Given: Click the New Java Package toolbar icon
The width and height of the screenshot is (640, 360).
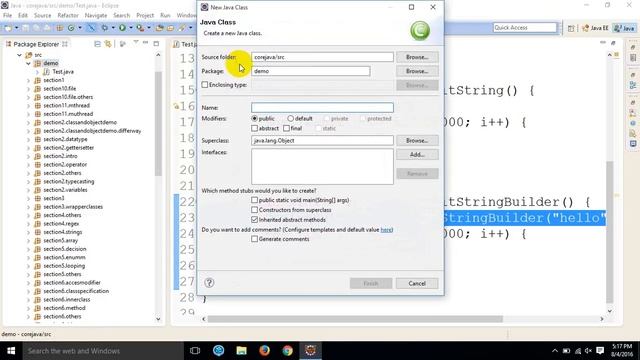Looking at the screenshot, I should pyautogui.click(x=60, y=28).
